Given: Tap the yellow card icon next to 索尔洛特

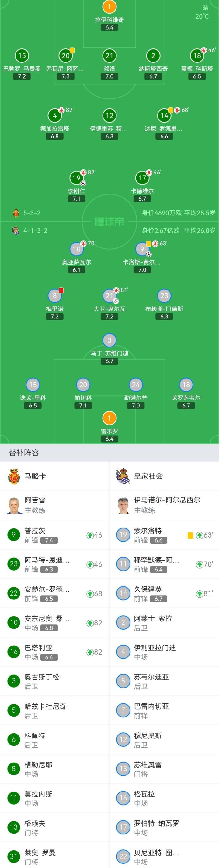Looking at the screenshot, I should 190,535.
